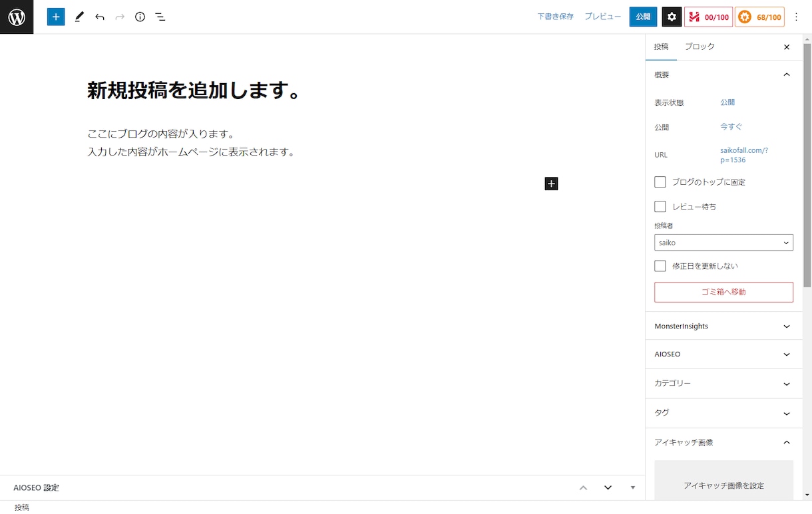
Task: Open the saikofall.com/?p=1536 URL link
Action: click(x=744, y=155)
